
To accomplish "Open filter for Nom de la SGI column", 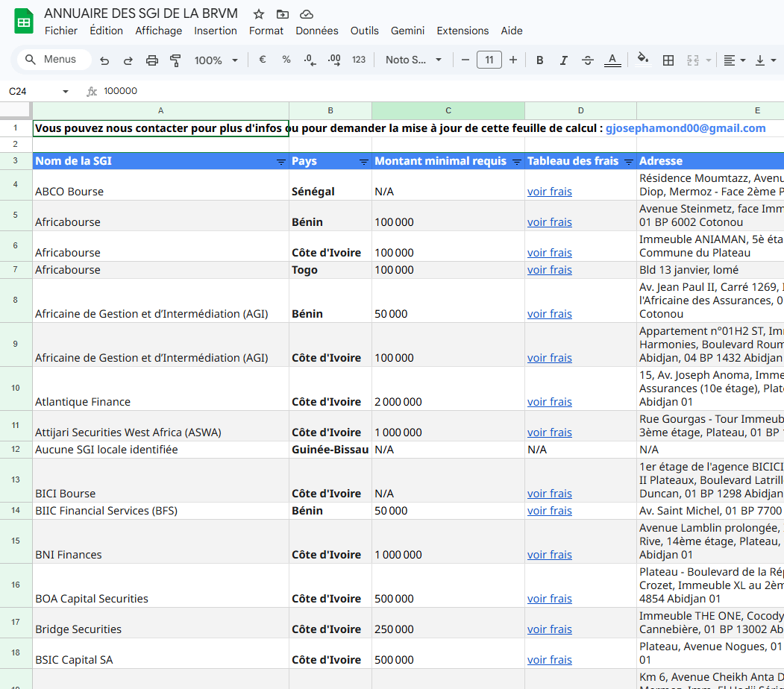I will [281, 161].
